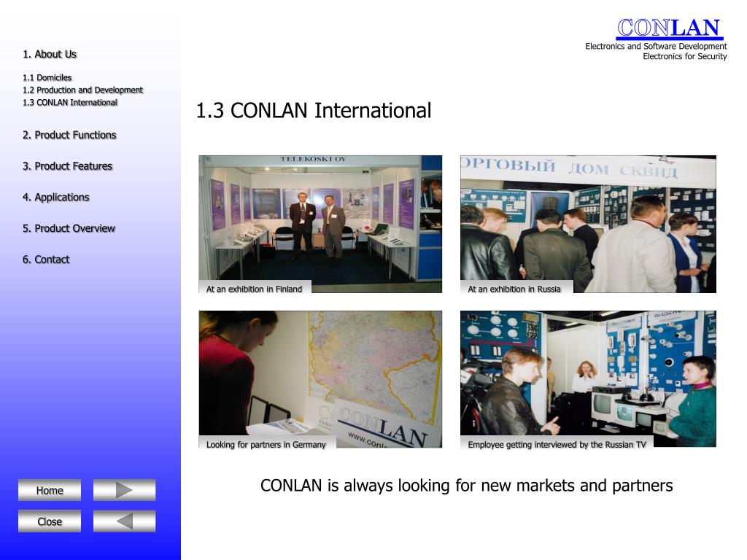
Task: Click 'Electronics and Software Development' tagline
Action: (656, 46)
